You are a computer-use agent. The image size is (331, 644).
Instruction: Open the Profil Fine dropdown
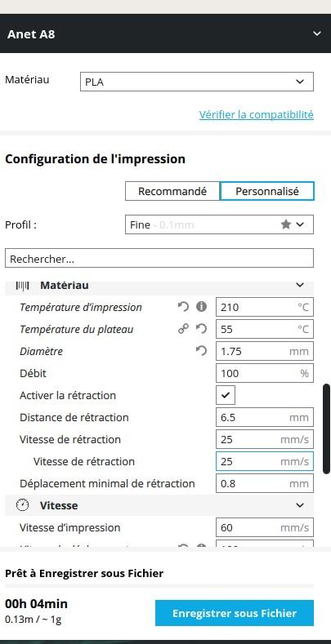click(x=219, y=224)
